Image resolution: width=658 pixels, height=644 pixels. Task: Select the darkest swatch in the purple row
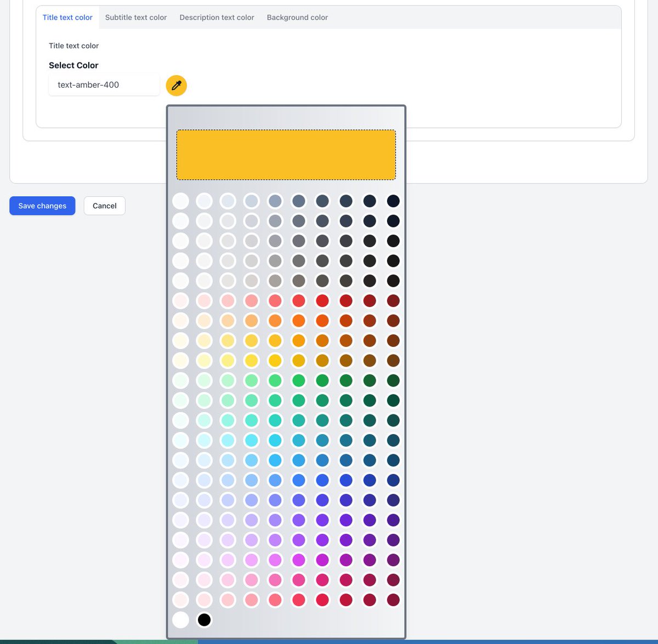click(393, 540)
